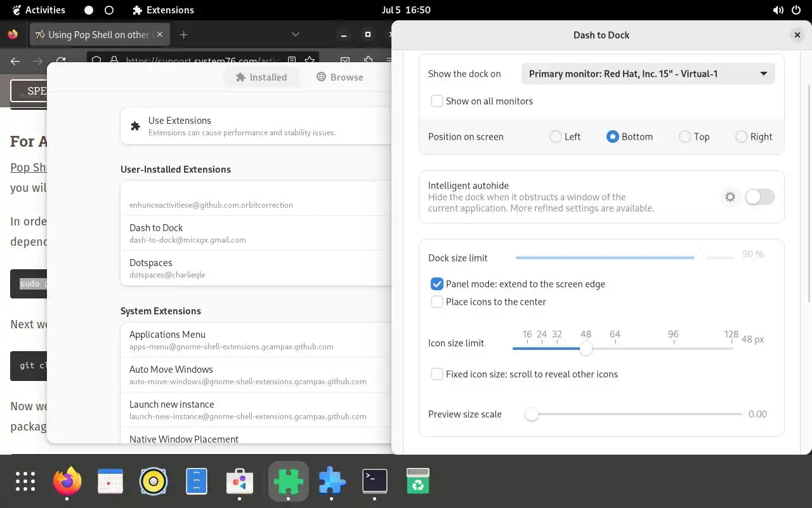Open the Software store in dock
The image size is (812, 508).
pos(239,481)
